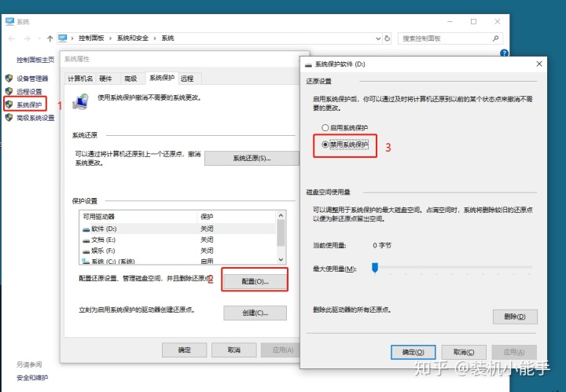Click the 可用驱动器 column header
Screen dimensions: 566x392
(138, 217)
